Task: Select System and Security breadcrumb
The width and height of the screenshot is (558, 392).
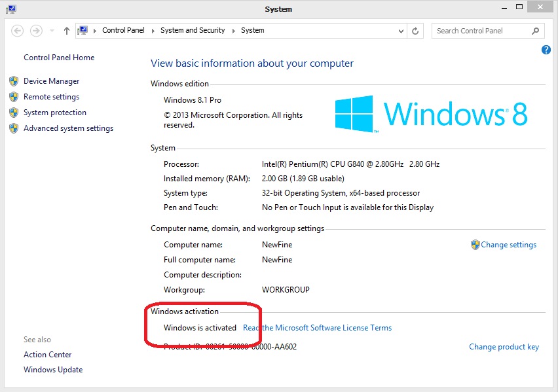Action: coord(193,30)
